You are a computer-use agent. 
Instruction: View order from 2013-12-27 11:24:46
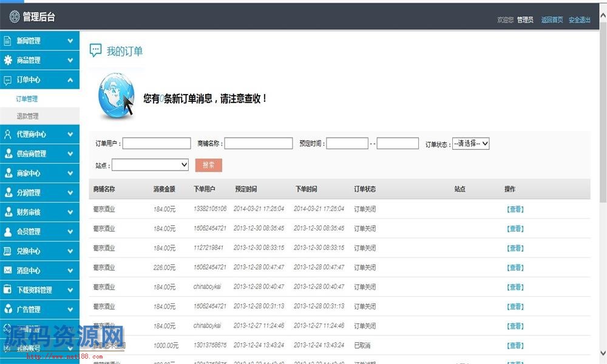point(515,326)
